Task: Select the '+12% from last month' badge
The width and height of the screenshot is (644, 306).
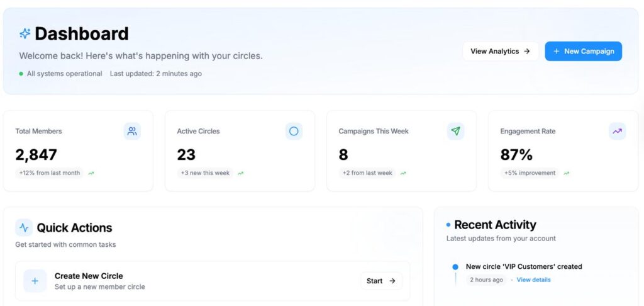Action: (x=50, y=173)
